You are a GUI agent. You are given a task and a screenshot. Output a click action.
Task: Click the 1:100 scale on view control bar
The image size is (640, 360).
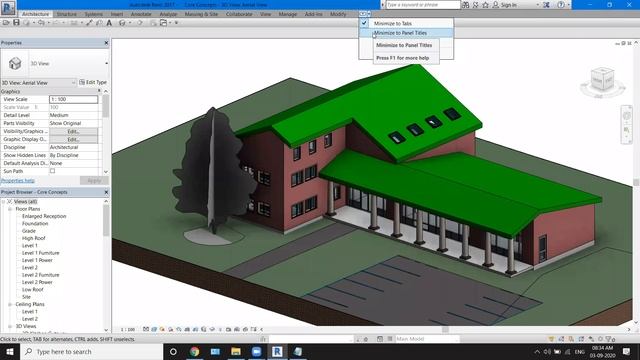coord(128,329)
